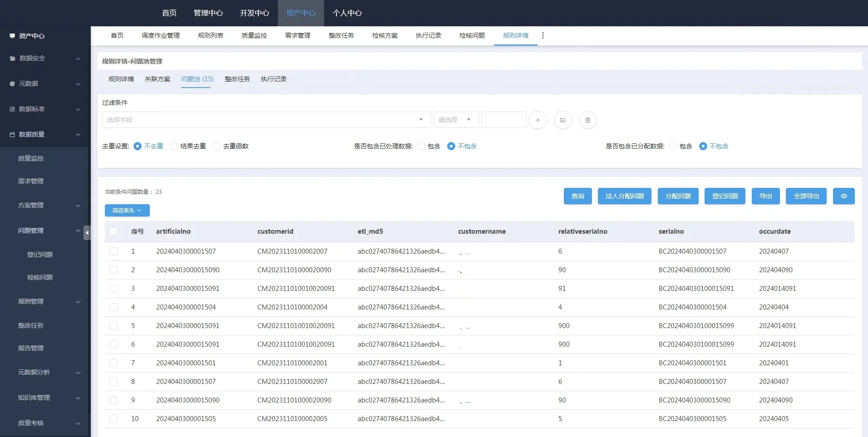Image resolution: width=868 pixels, height=437 pixels.
Task: Open the three-dot more tabs menu
Action: click(543, 35)
